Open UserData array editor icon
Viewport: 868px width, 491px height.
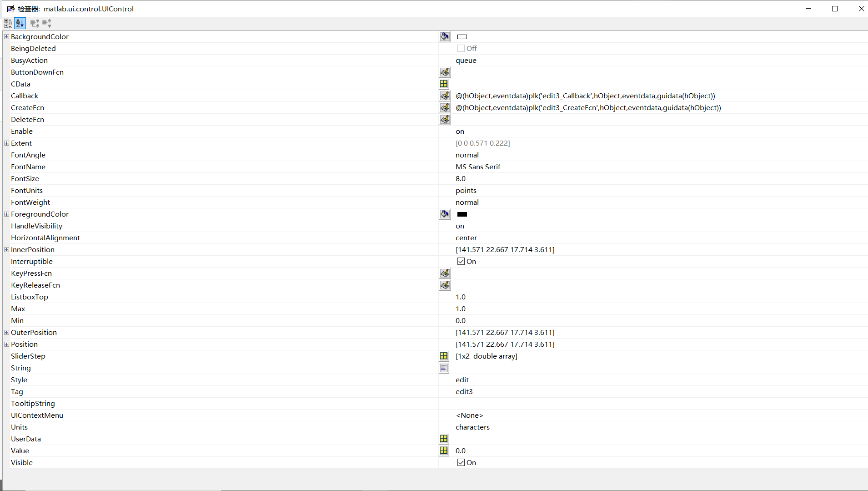(444, 439)
